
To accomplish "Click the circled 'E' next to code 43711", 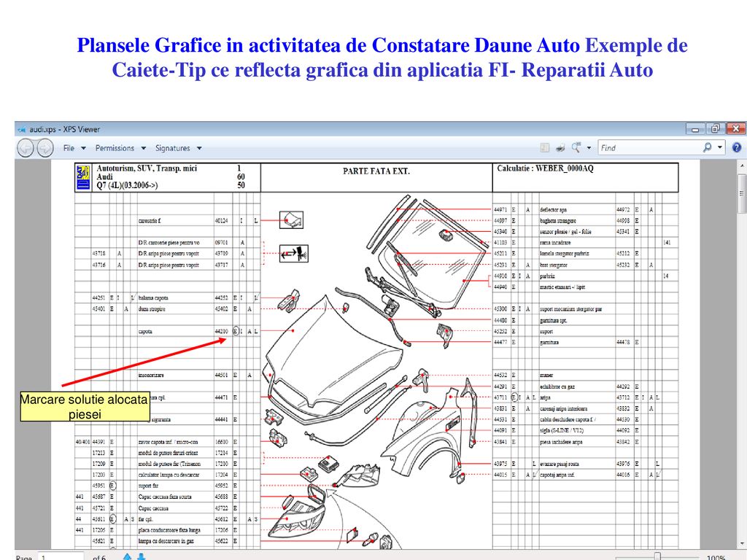I will 514,397.
